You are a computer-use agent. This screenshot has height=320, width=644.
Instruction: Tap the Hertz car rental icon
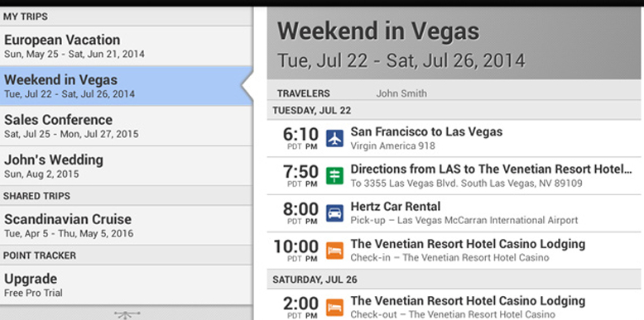tap(334, 213)
